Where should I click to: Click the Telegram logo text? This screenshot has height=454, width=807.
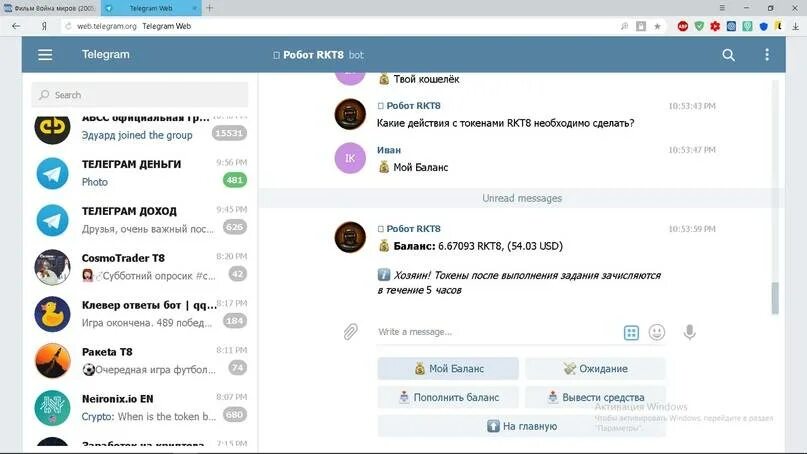tap(106, 55)
